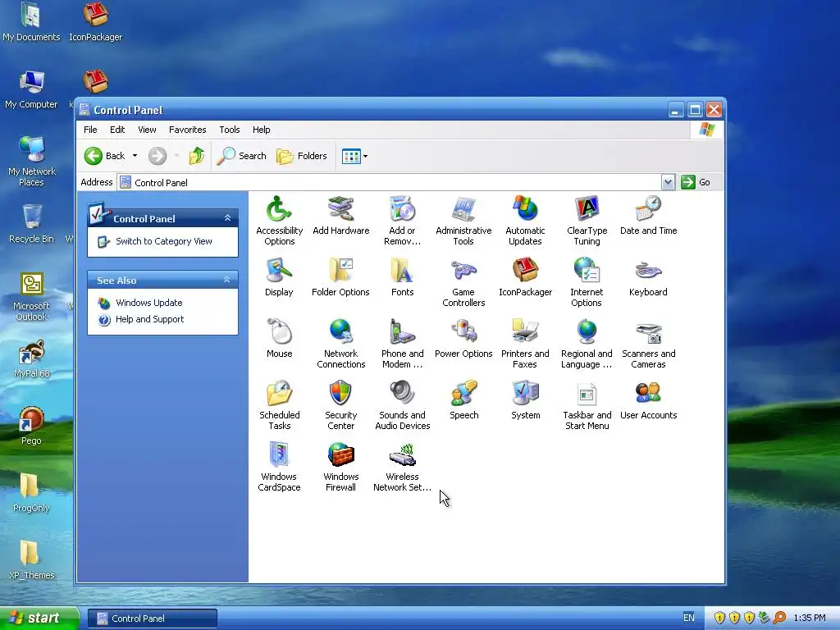This screenshot has height=630, width=840.
Task: Open the Favorites menu
Action: point(188,130)
